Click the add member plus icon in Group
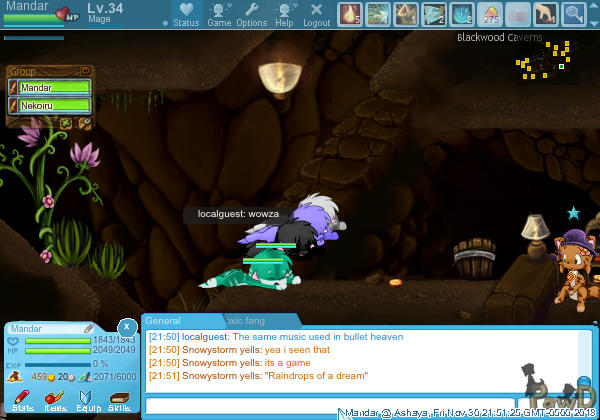 click(66, 123)
